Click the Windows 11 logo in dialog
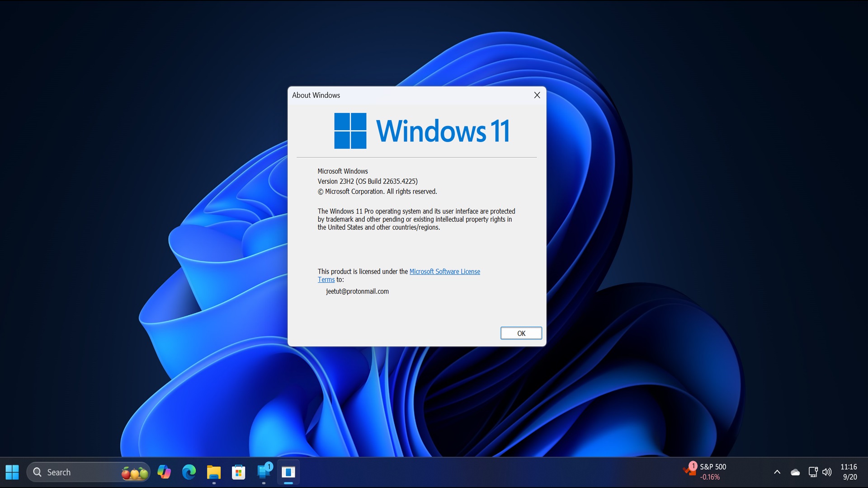 (422, 131)
